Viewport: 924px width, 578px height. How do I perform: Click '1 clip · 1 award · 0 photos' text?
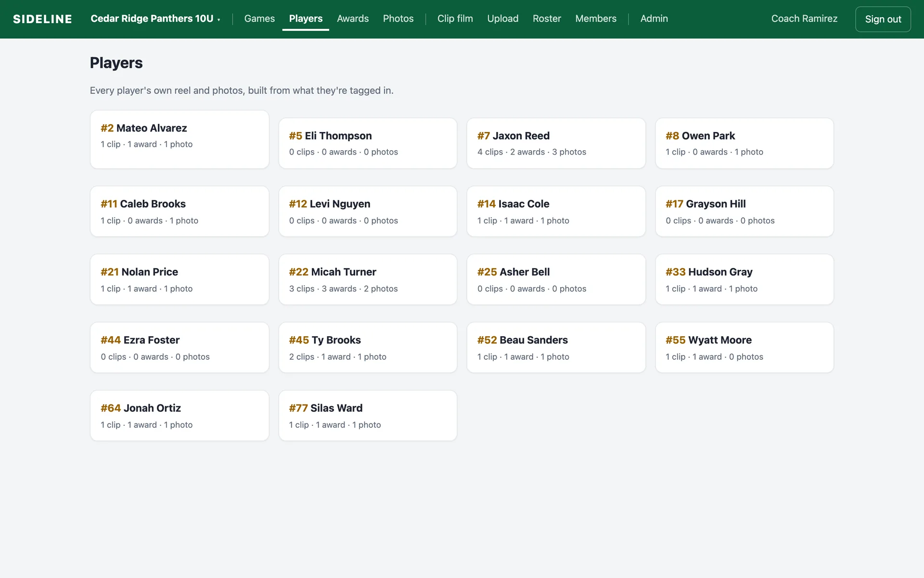[714, 356]
